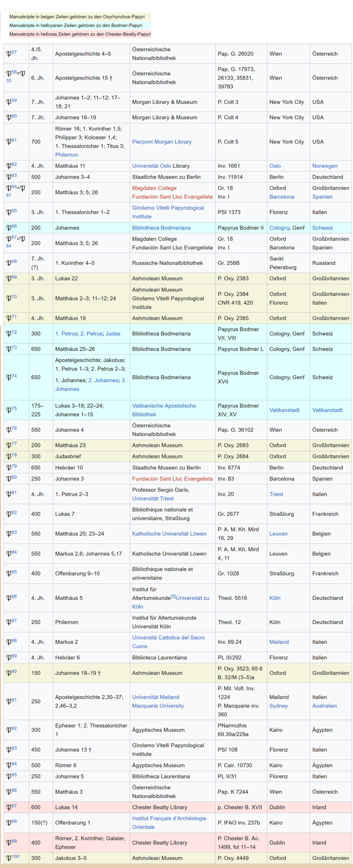Open the Vatikanstadt country link in last column
The height and width of the screenshot is (868, 353).
coord(327,410)
